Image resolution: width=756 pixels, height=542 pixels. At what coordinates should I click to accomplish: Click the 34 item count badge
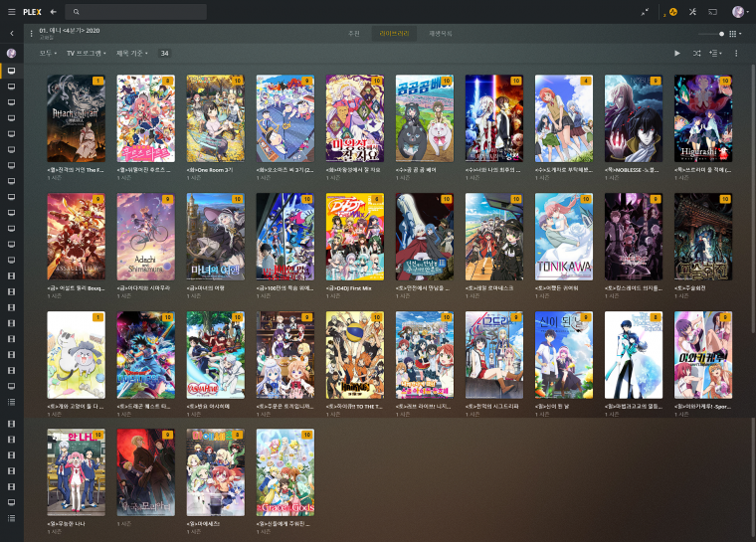pos(164,53)
